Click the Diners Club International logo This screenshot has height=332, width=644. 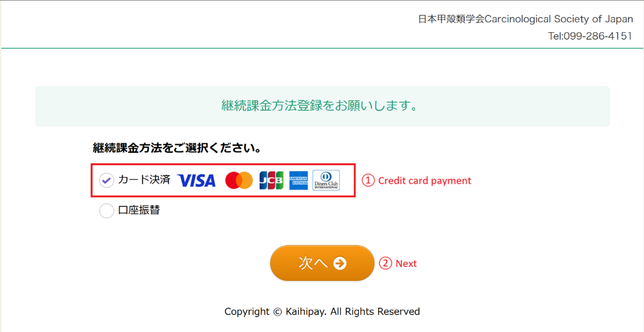pyautogui.click(x=326, y=180)
